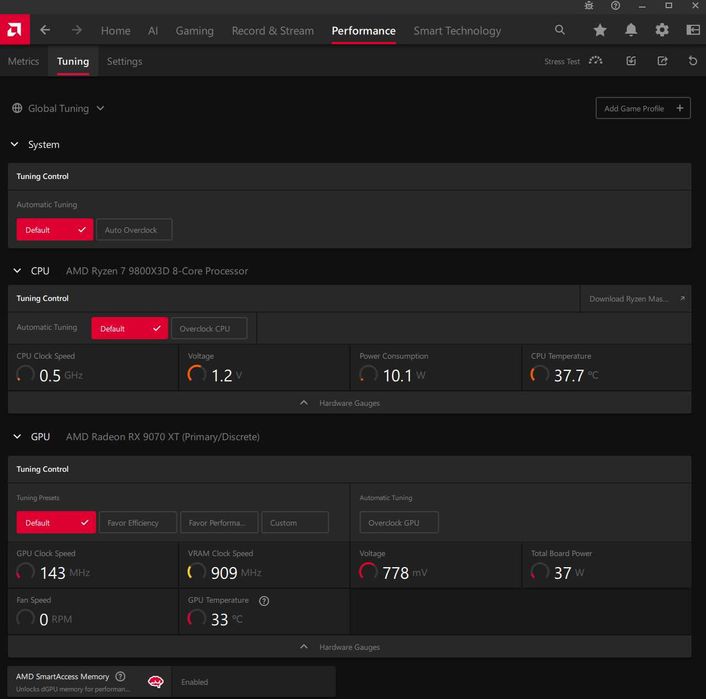Screen dimensions: 706x699
Task: Open favorites star icon
Action: 600,30
